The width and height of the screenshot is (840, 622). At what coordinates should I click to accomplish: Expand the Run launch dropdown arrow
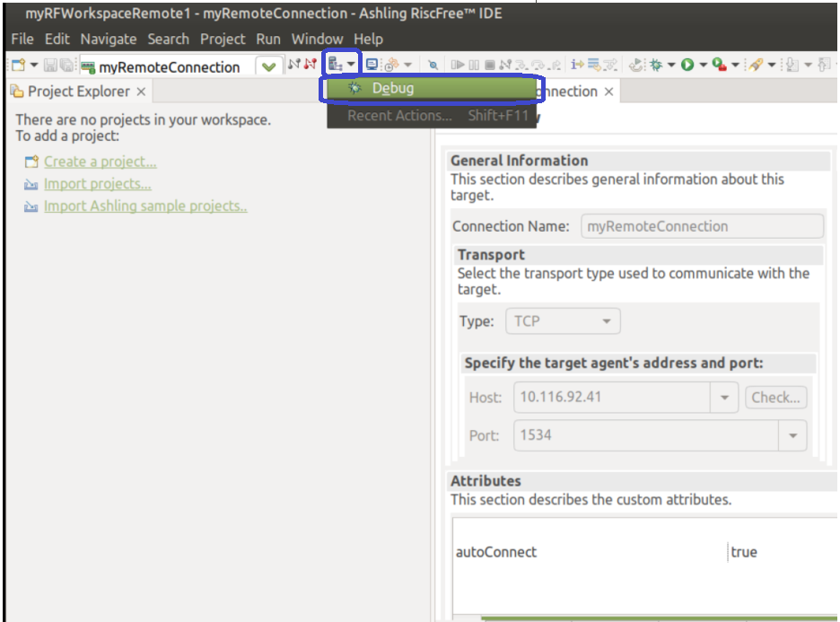tap(703, 66)
